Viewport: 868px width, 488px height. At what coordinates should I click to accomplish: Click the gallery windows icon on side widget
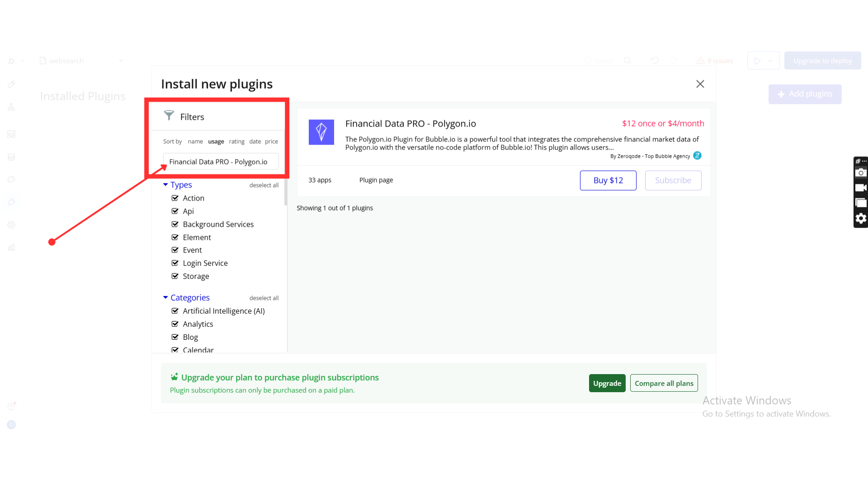coord(861,203)
